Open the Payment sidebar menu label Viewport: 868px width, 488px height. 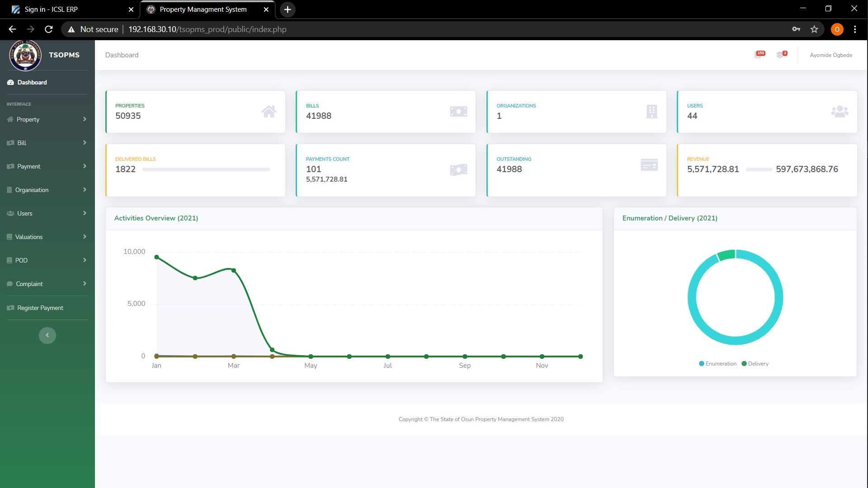(28, 166)
